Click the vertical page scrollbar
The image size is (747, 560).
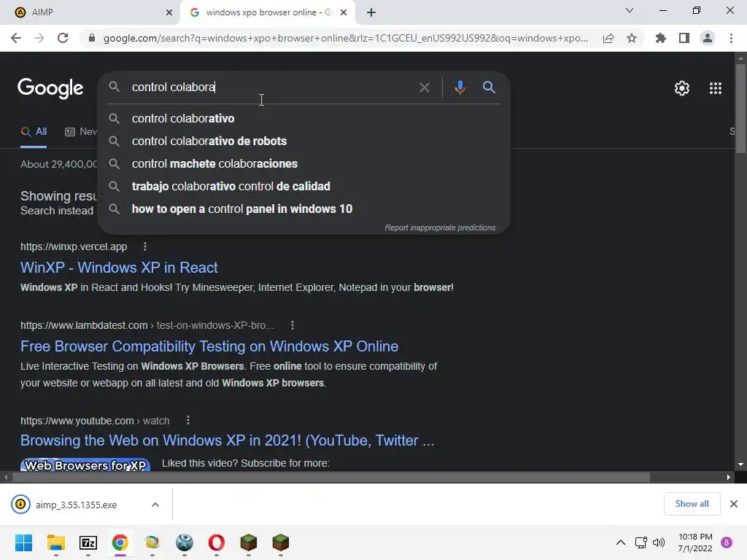coord(740,109)
